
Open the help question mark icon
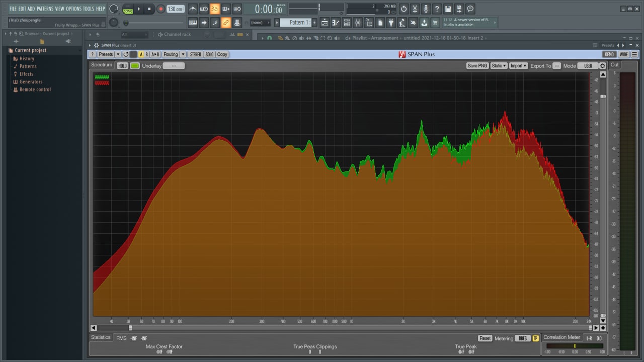click(437, 9)
